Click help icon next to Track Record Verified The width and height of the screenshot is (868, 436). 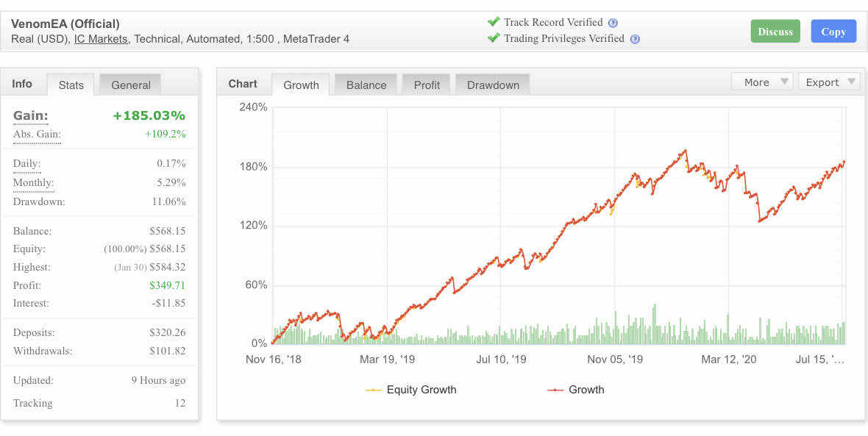613,23
